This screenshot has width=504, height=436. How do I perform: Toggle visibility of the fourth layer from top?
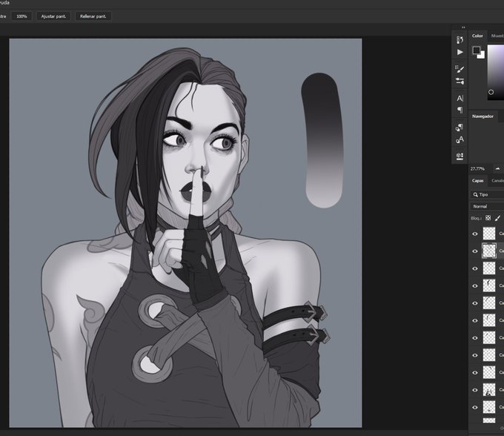click(x=475, y=285)
